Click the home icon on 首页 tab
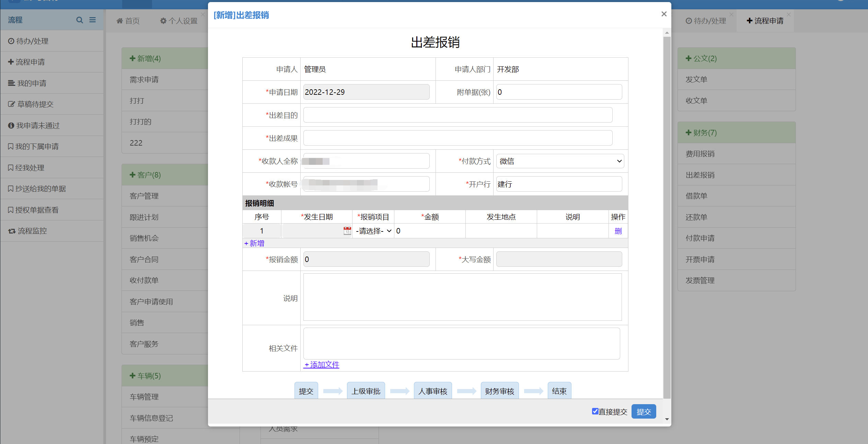 pos(120,21)
